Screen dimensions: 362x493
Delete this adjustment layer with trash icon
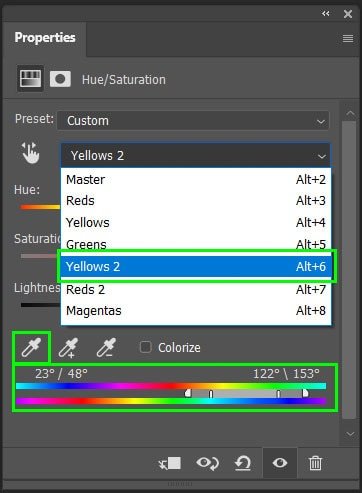[315, 463]
